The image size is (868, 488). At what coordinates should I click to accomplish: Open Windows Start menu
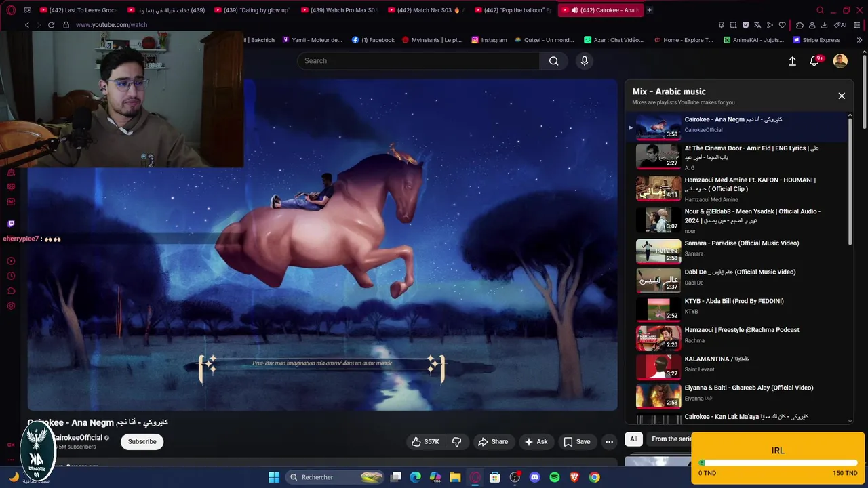point(274,477)
